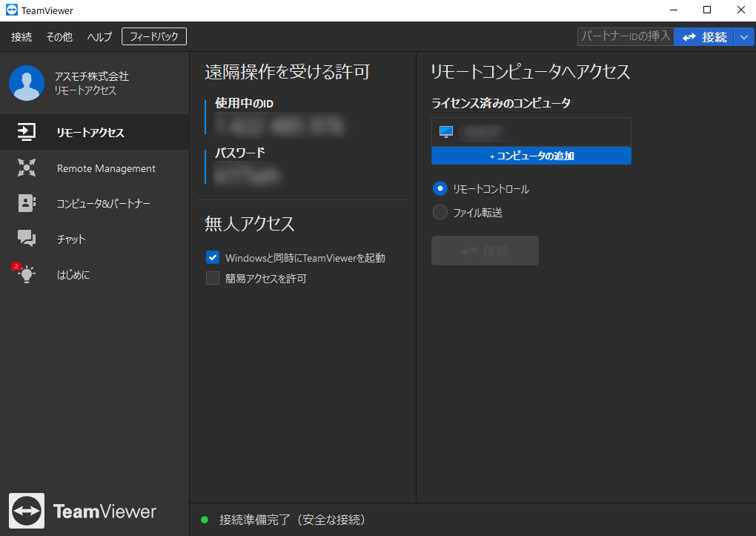Click the TeamViewer logo at bottom left
Viewport: 756px width, 536px height.
(27, 511)
